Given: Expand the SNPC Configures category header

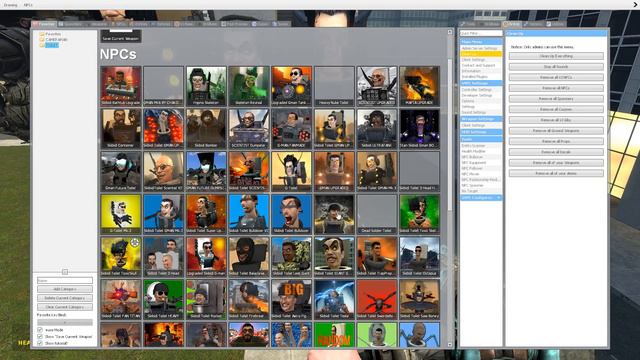Looking at the screenshot, I should click(x=481, y=198).
